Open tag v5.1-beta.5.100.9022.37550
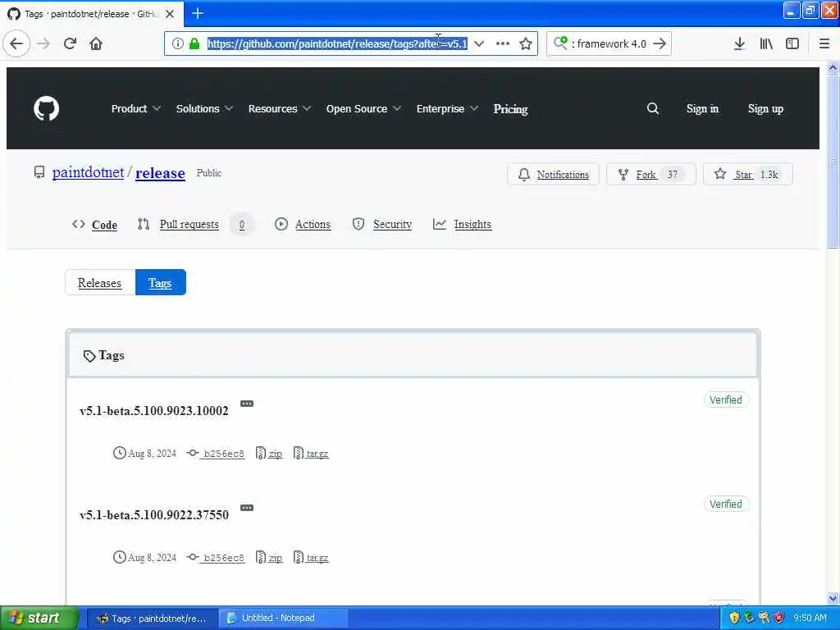Viewport: 840px width, 630px height. [153, 515]
